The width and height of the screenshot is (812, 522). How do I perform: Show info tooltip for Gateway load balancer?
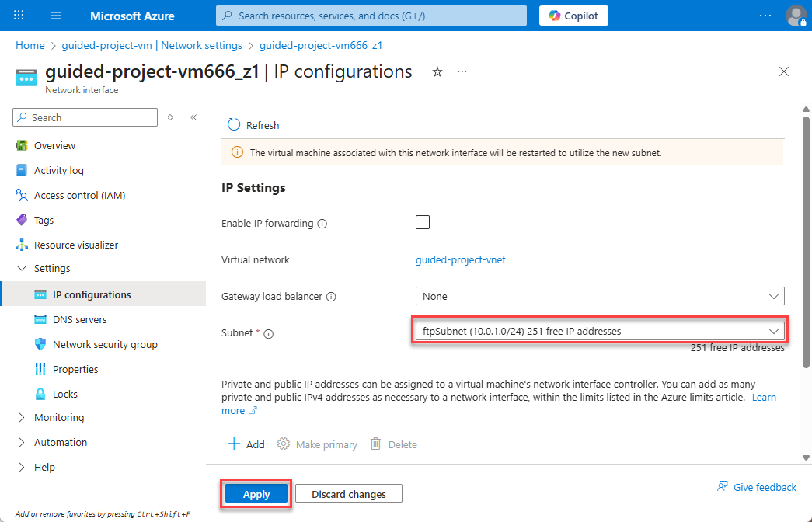332,297
